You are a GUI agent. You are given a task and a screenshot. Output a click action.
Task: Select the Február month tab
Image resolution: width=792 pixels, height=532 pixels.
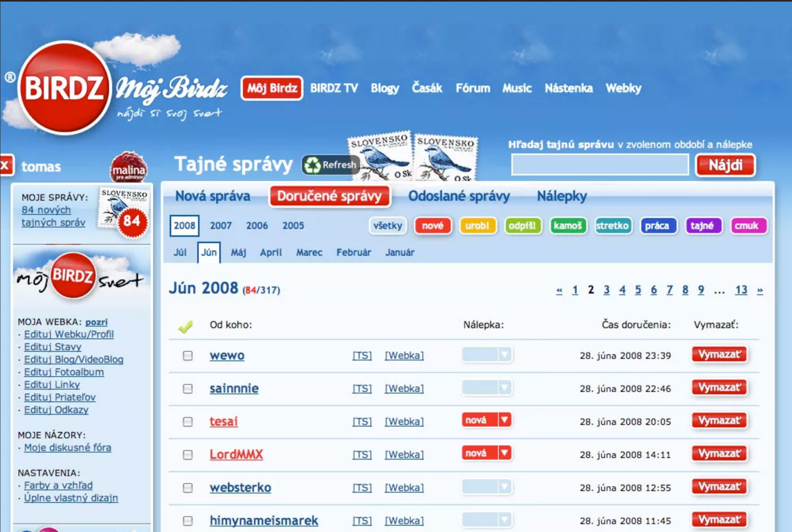pos(353,253)
